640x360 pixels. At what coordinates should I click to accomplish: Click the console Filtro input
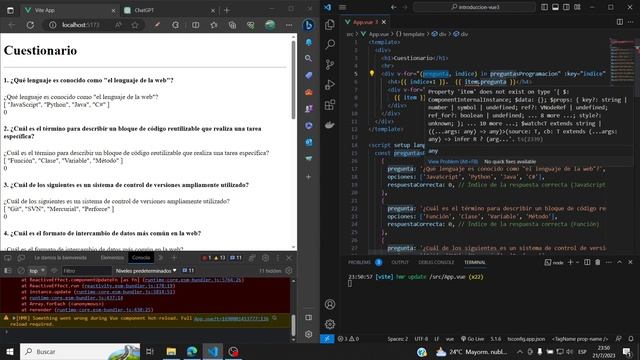[x=87, y=271]
